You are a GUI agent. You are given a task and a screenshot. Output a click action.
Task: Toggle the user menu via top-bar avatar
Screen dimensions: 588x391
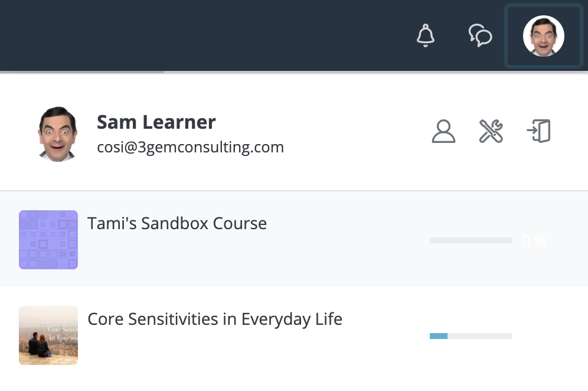544,36
